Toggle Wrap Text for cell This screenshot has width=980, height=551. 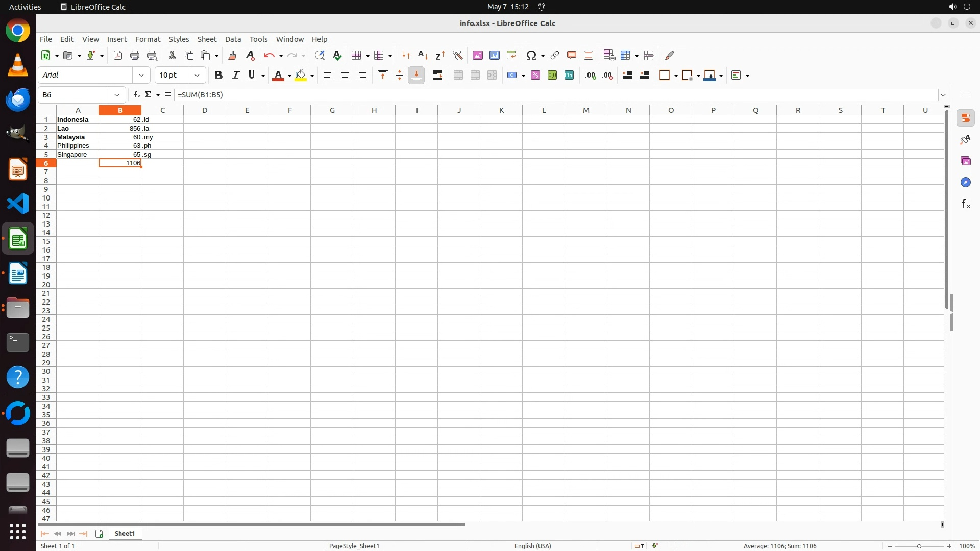[437, 76]
